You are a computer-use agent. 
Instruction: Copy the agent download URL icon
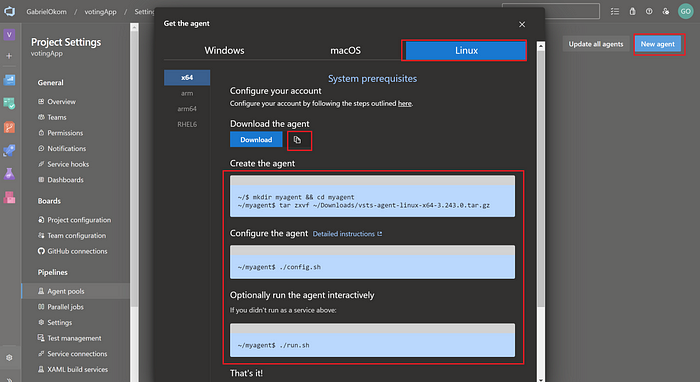(297, 140)
